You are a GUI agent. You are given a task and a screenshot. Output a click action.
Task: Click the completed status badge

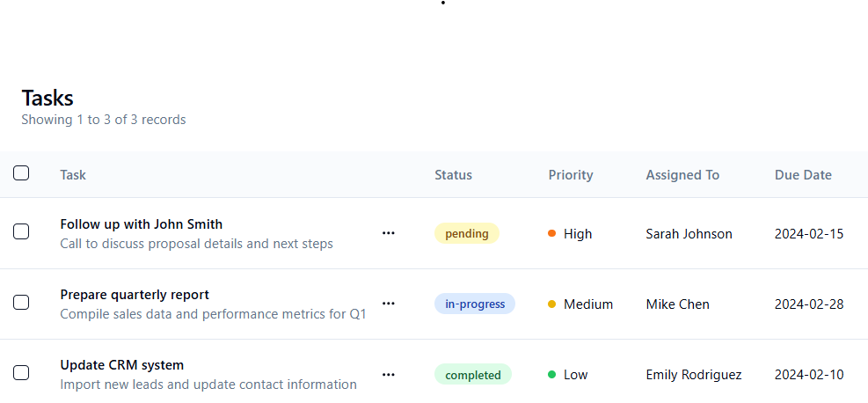(473, 375)
